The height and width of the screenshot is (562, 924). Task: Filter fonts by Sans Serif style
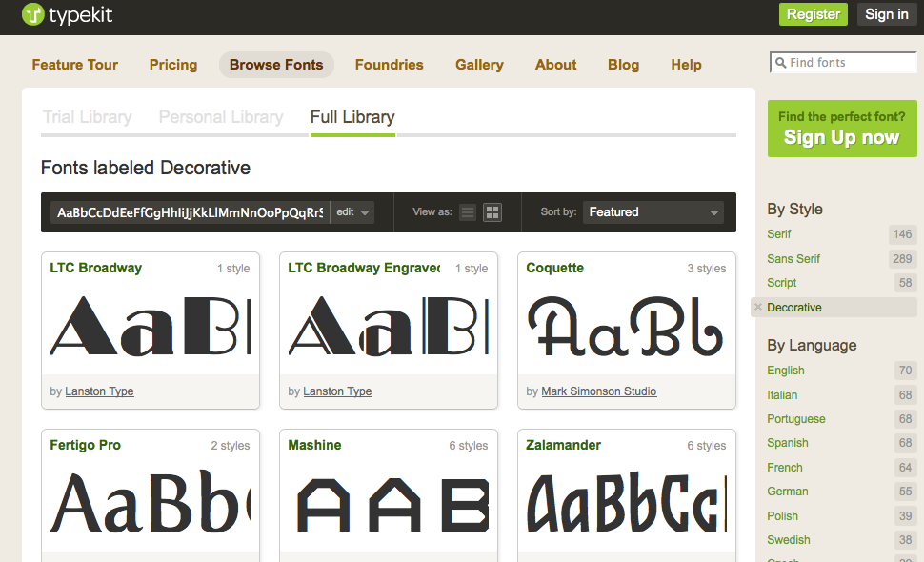coord(793,259)
